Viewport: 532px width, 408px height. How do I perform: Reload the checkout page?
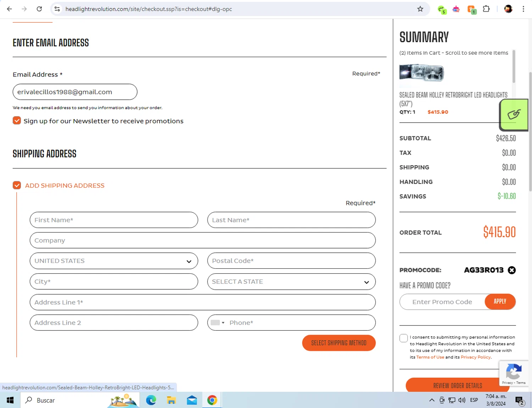point(39,9)
